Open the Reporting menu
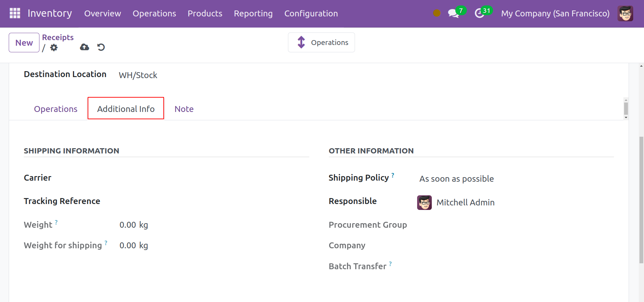The width and height of the screenshot is (644, 302). (253, 14)
